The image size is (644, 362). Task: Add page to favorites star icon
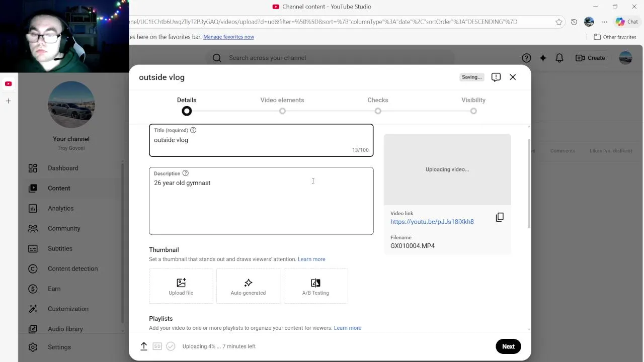click(x=559, y=22)
